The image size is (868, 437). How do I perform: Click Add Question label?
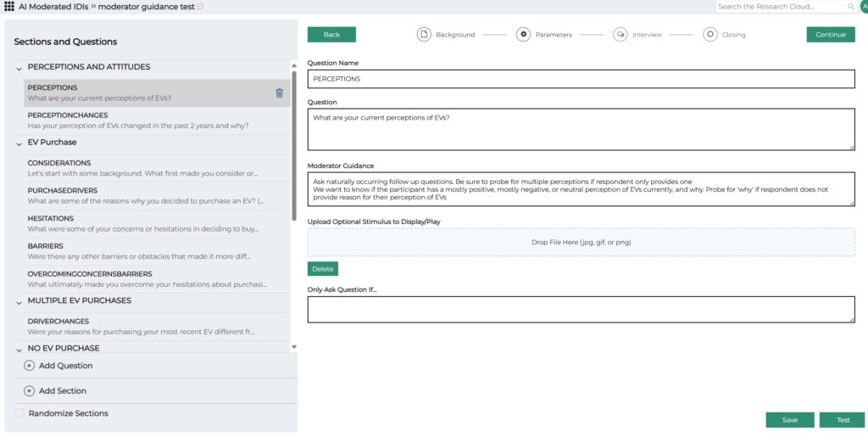click(x=66, y=366)
